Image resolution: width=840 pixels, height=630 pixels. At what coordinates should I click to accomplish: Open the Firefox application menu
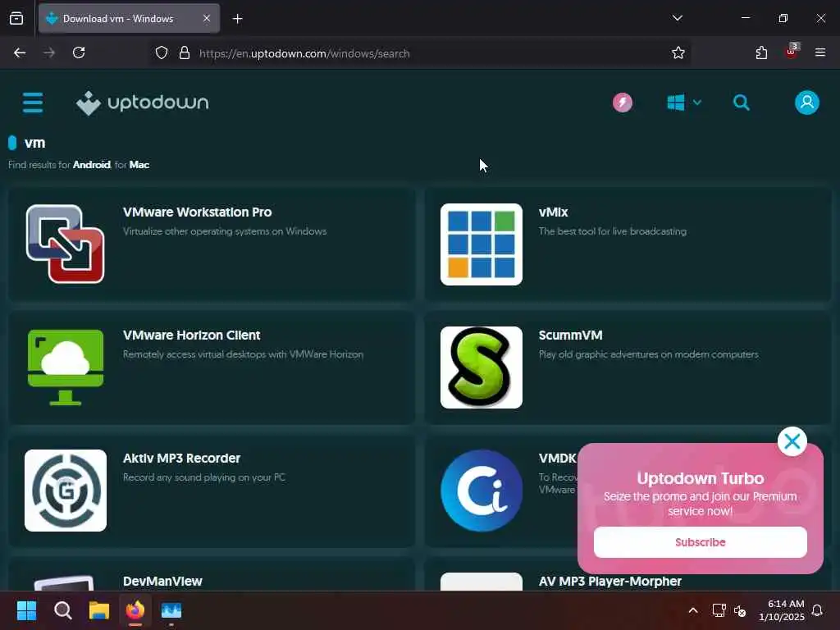click(x=820, y=53)
